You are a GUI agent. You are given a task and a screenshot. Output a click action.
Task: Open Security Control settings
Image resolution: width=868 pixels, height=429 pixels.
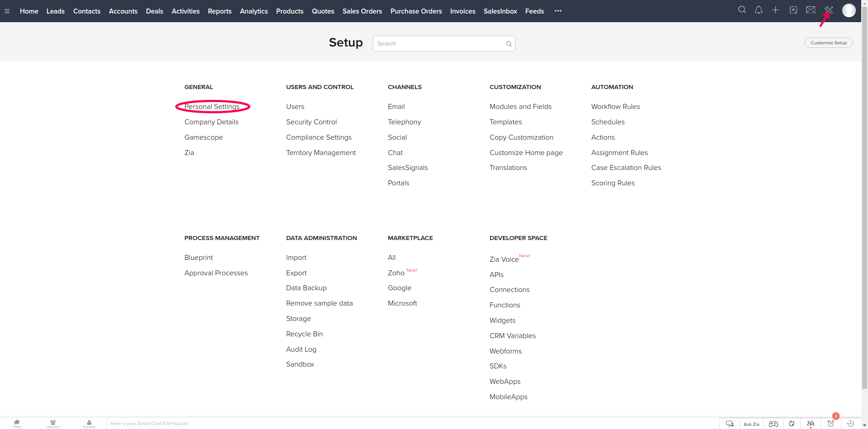click(x=311, y=122)
